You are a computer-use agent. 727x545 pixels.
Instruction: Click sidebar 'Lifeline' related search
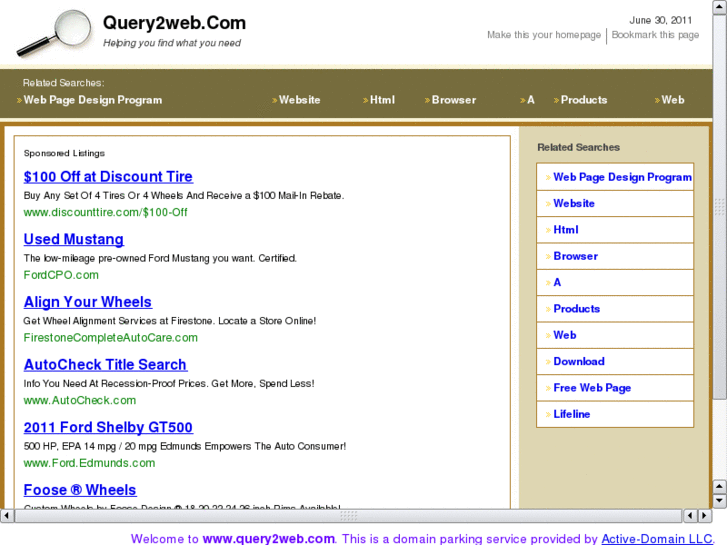pos(572,414)
